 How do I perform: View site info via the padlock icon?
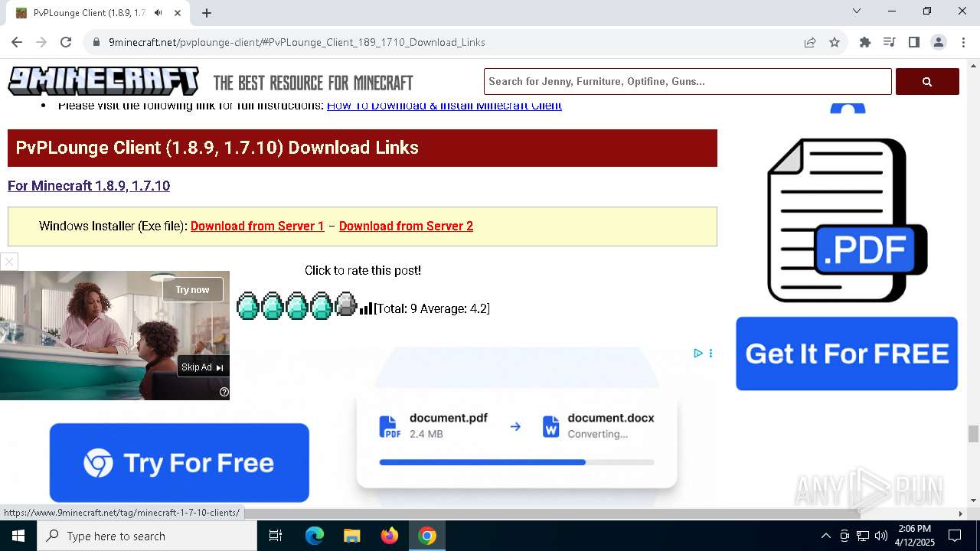click(x=96, y=42)
